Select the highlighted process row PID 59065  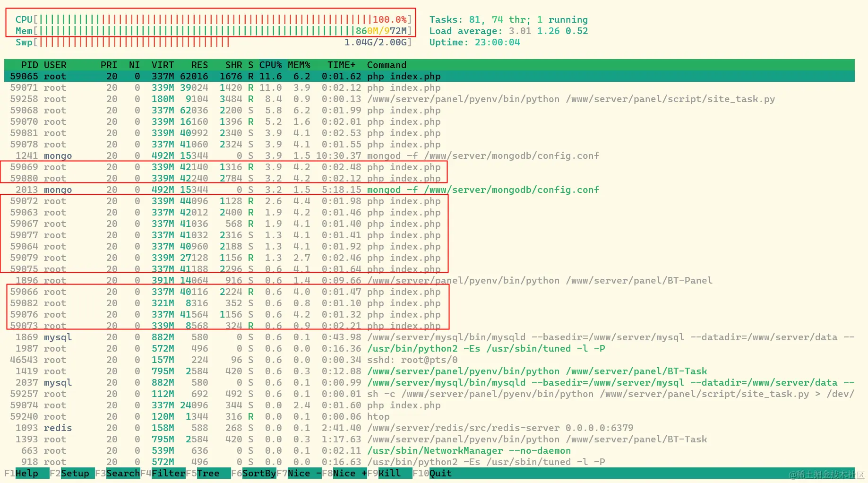pos(430,76)
